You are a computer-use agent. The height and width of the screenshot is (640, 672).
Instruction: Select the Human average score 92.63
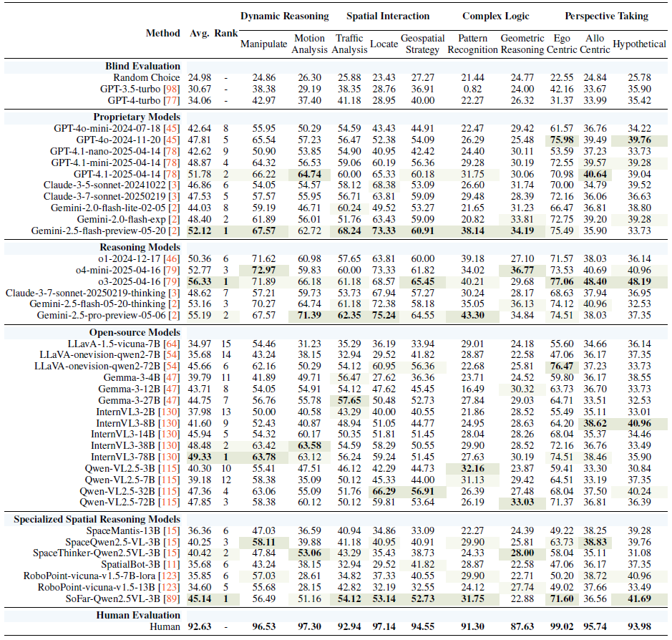[x=200, y=626]
